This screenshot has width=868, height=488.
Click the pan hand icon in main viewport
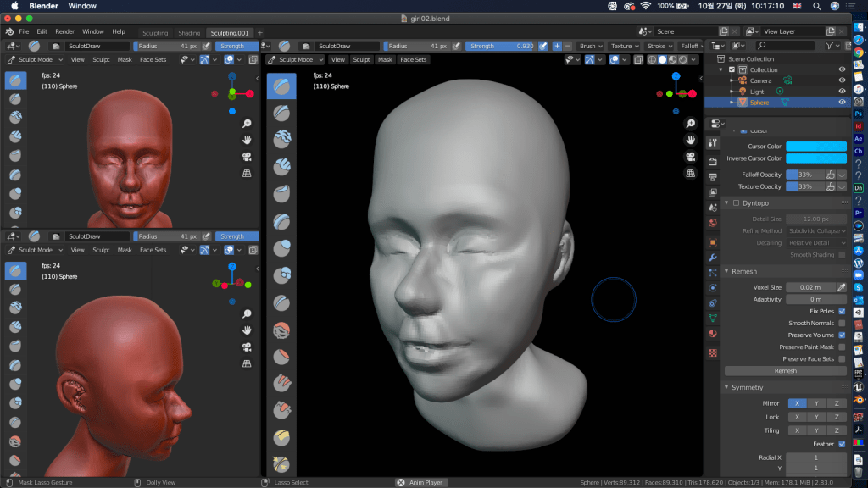tap(690, 140)
